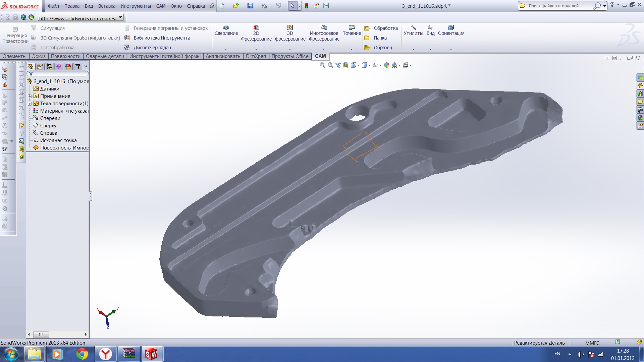The height and width of the screenshot is (362, 644).
Task: Click Диспетчер задач button
Action: [152, 48]
